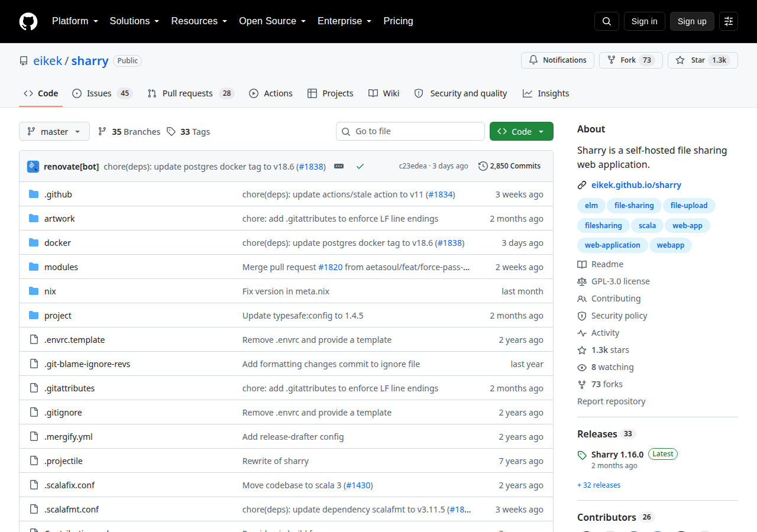
Task: View the green check build status
Action: (x=360, y=166)
